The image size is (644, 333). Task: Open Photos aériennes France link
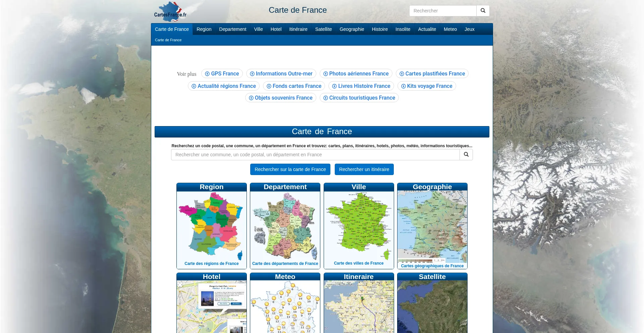pos(356,74)
